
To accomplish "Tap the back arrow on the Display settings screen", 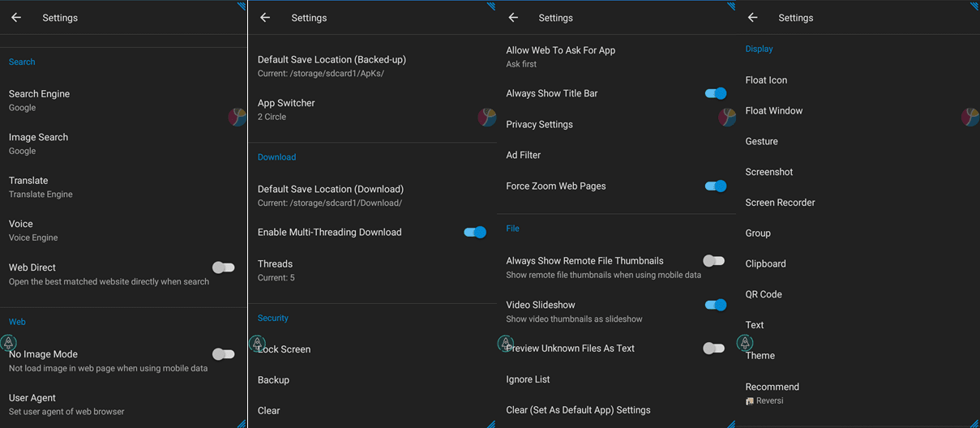I will [x=752, y=18].
